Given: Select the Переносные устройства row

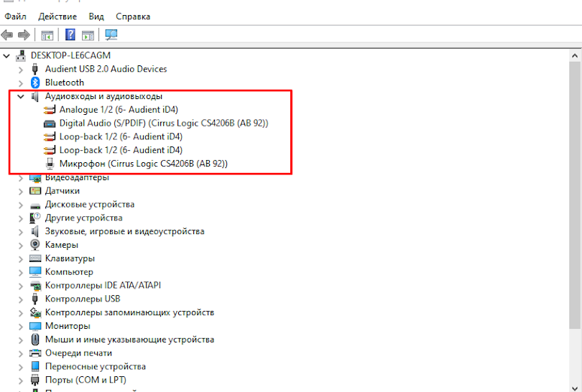Looking at the screenshot, I should (96, 367).
